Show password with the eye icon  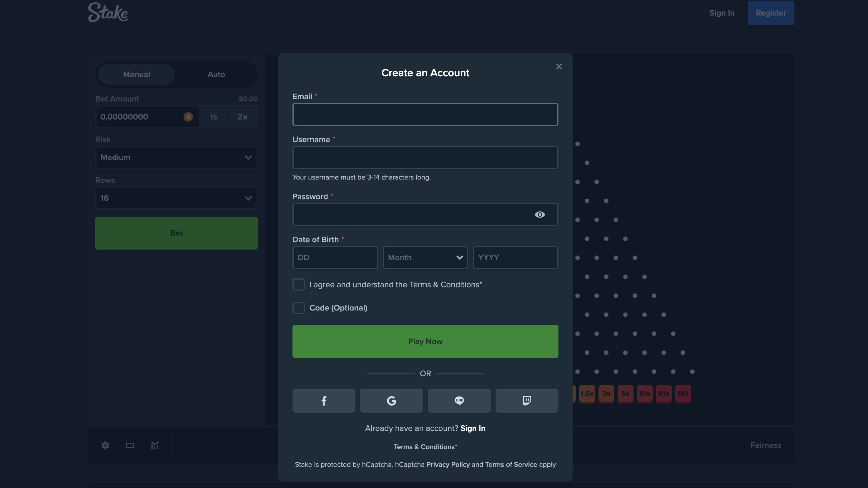tap(539, 215)
